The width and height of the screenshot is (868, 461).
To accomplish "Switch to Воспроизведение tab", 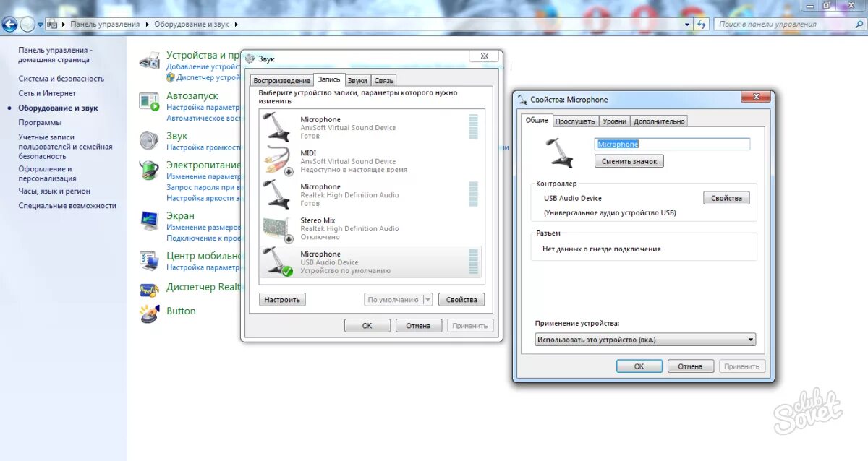I will click(x=282, y=81).
